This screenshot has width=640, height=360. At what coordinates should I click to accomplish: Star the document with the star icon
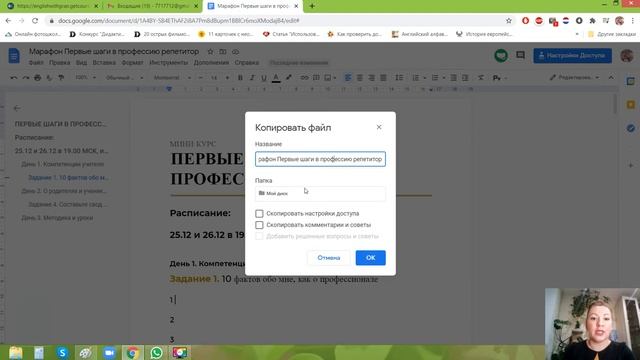210,52
